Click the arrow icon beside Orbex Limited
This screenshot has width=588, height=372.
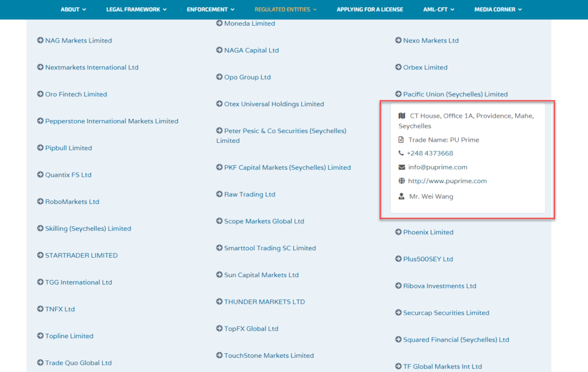tap(399, 67)
